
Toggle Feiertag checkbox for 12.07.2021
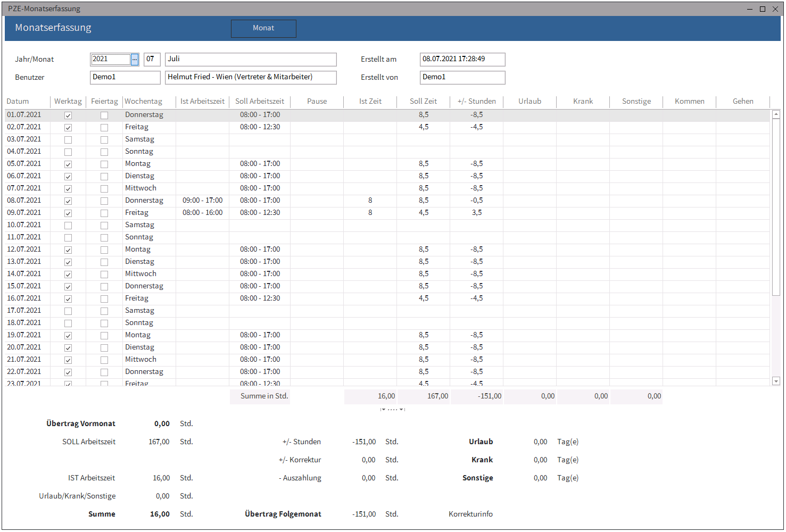(x=104, y=250)
